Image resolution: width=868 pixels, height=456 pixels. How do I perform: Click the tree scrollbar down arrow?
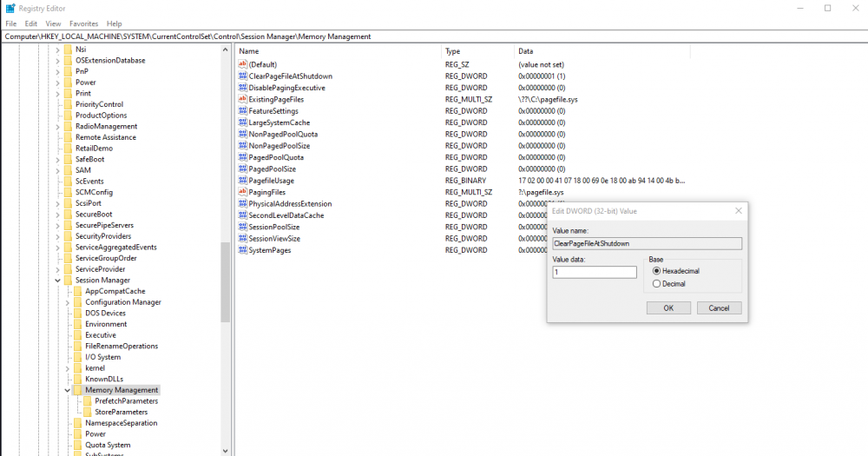point(225,451)
